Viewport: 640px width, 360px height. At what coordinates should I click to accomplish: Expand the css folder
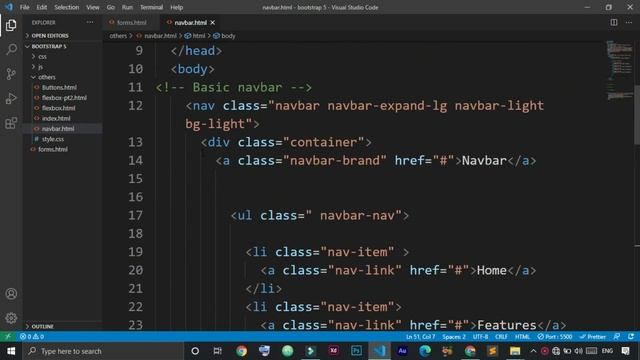point(42,57)
